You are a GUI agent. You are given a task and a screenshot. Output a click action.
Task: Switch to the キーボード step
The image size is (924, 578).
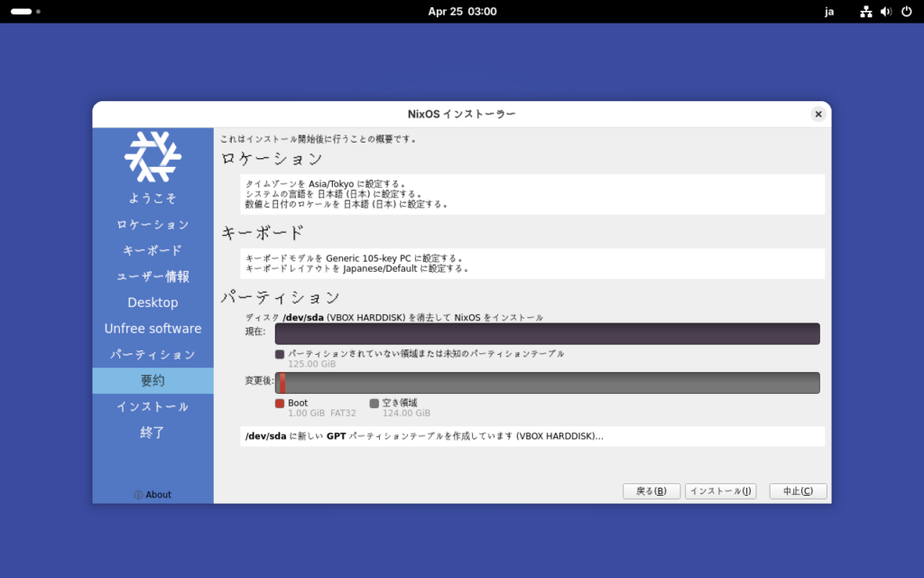click(x=152, y=250)
